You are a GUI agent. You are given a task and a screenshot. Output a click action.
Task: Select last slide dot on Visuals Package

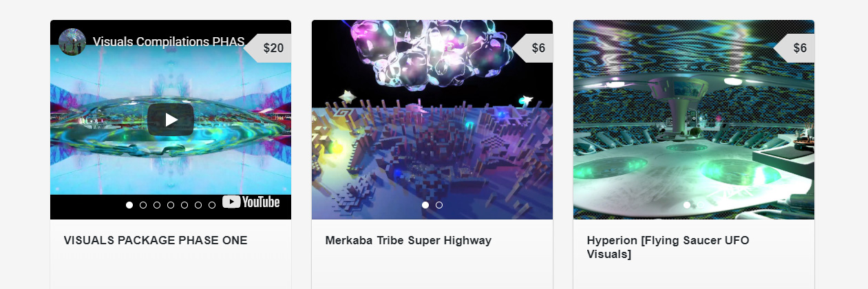212,205
